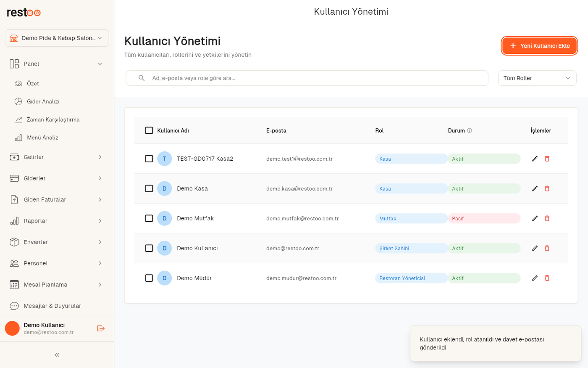Click the Pasif status badge of Demo Mutfak
Viewport: 588px width, 368px height.
pyautogui.click(x=484, y=218)
